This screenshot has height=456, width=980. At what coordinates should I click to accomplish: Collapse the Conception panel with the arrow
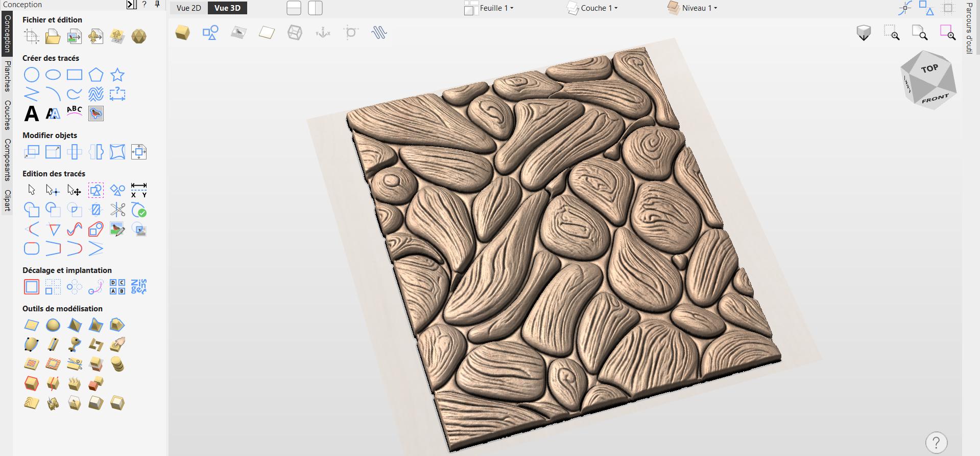132,5
